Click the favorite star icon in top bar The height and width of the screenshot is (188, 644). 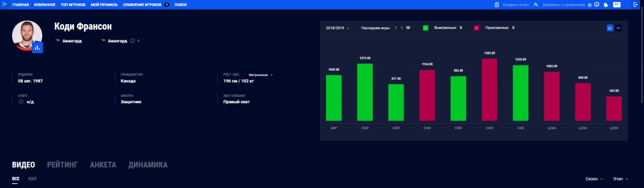590,5
